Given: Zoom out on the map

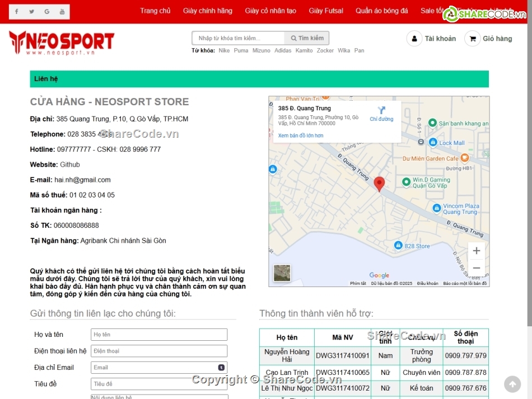Looking at the screenshot, I should 477,268.
